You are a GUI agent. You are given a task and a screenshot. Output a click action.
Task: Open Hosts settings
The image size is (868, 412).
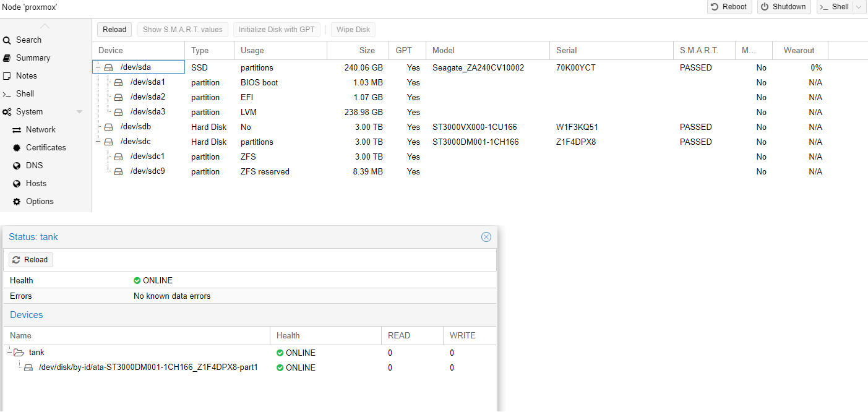click(36, 183)
